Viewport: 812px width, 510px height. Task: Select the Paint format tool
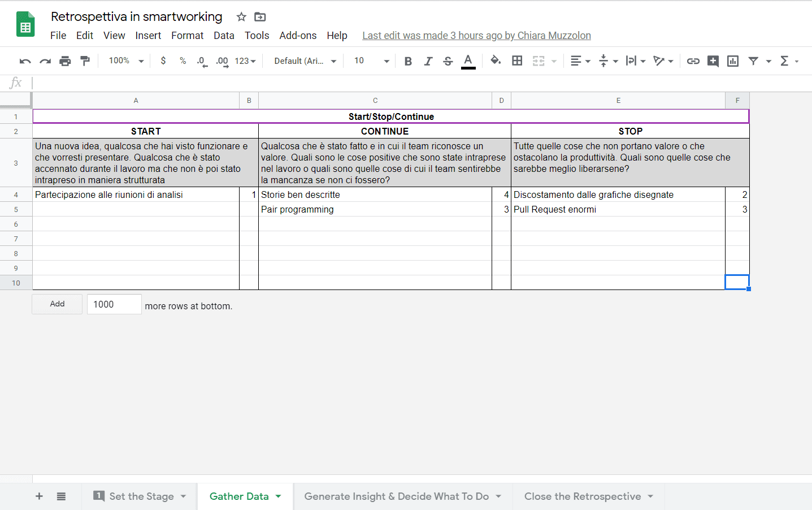[x=85, y=61]
